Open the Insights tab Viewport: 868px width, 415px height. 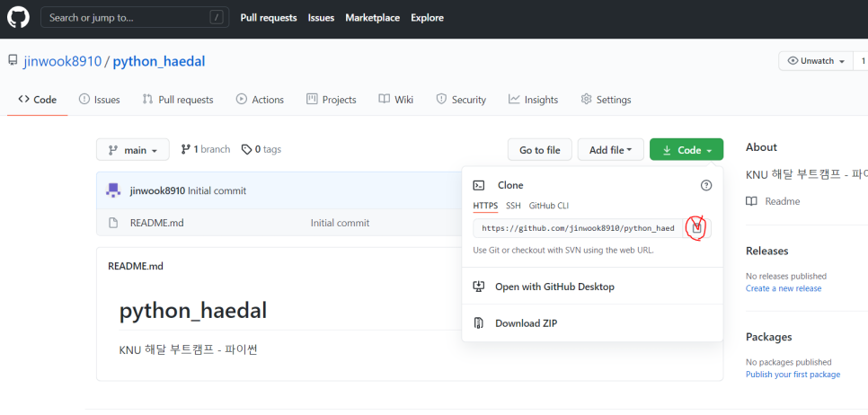(534, 100)
